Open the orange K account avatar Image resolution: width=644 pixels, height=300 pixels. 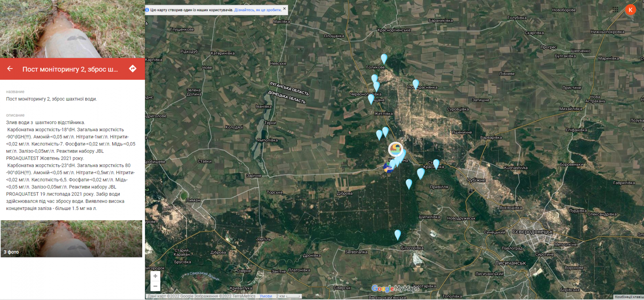(x=630, y=10)
